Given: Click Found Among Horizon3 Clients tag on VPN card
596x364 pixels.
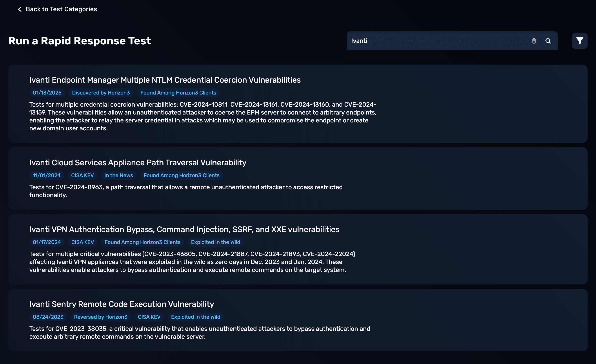Looking at the screenshot, I should (142, 242).
